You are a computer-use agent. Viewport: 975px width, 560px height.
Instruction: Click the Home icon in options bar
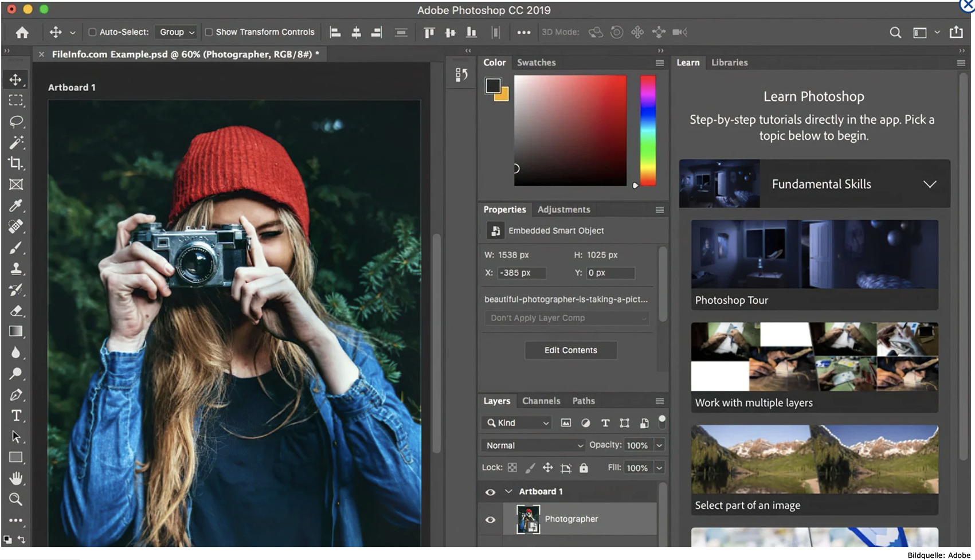[22, 33]
